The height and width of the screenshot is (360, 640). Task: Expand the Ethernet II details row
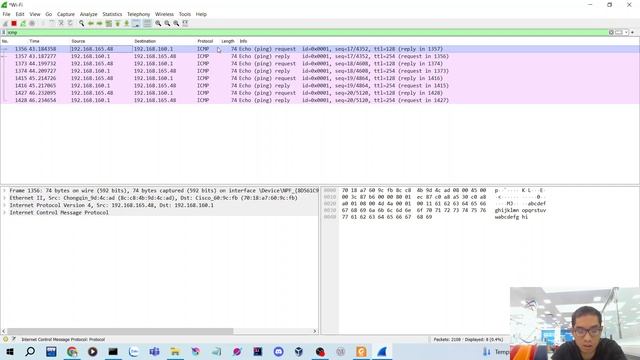(4, 198)
